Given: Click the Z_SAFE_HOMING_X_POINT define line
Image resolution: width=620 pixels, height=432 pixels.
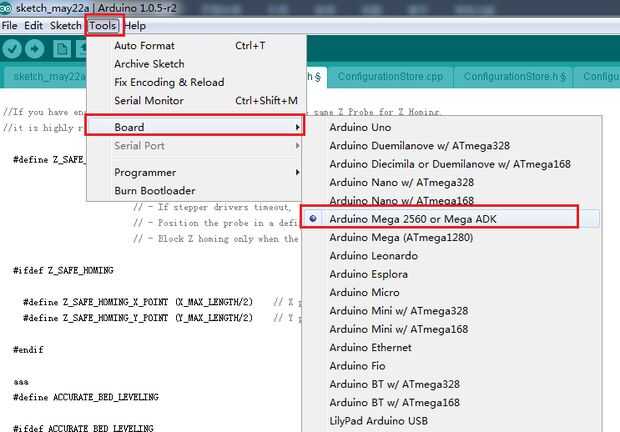Looking at the screenshot, I should click(x=138, y=302).
